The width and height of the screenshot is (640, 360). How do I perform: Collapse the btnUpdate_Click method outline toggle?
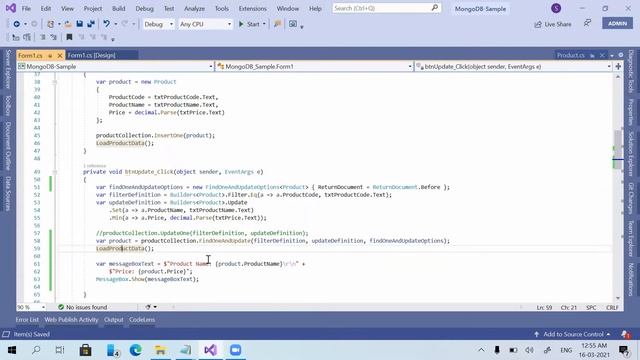[55, 172]
